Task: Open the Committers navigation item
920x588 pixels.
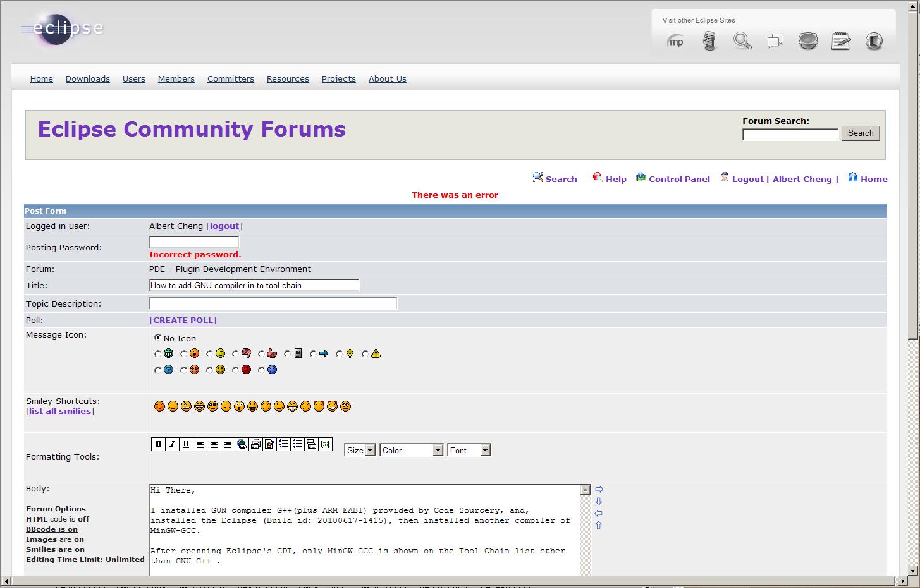Action: [x=231, y=79]
